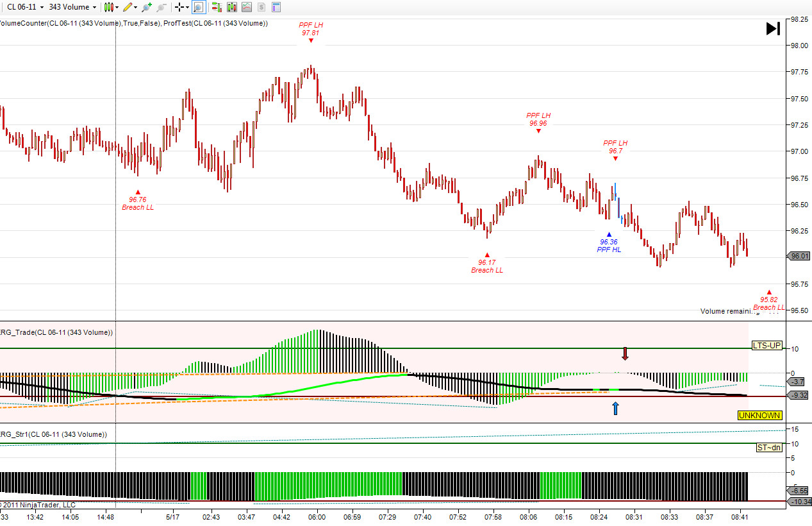Open the data series candlestick icon

(231, 8)
